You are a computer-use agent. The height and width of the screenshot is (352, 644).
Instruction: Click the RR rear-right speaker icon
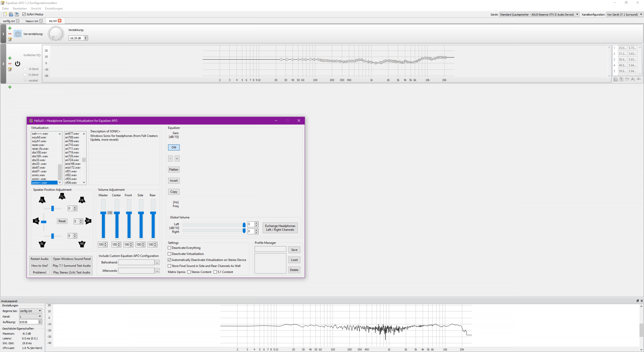coord(82,244)
